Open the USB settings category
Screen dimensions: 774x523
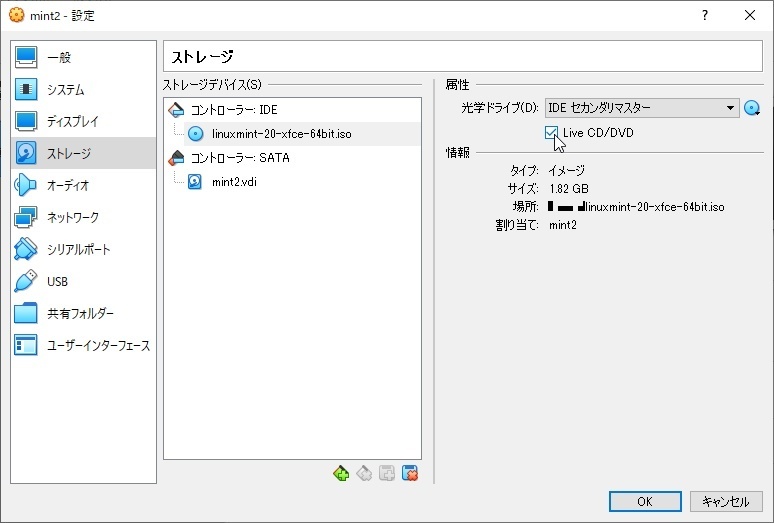(x=83, y=281)
